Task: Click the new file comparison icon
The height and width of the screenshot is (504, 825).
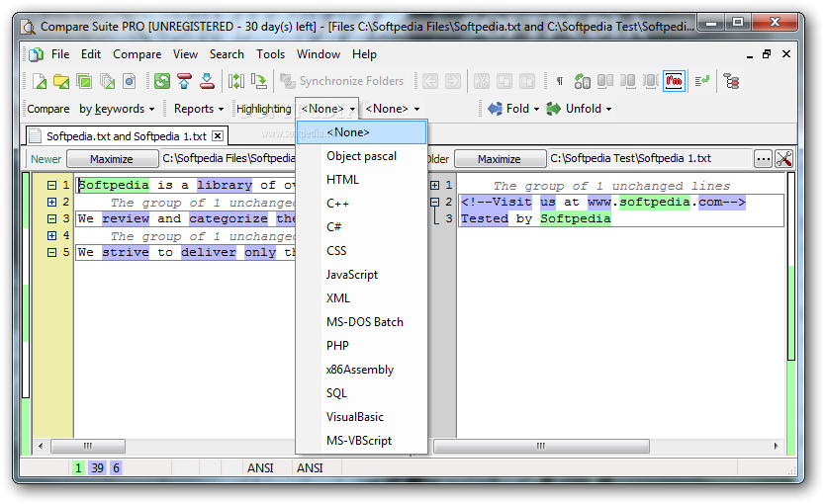Action: 40,81
